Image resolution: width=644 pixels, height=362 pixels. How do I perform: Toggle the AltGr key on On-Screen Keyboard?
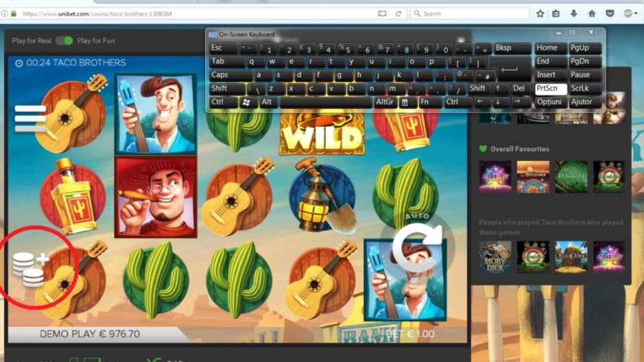[x=385, y=103]
